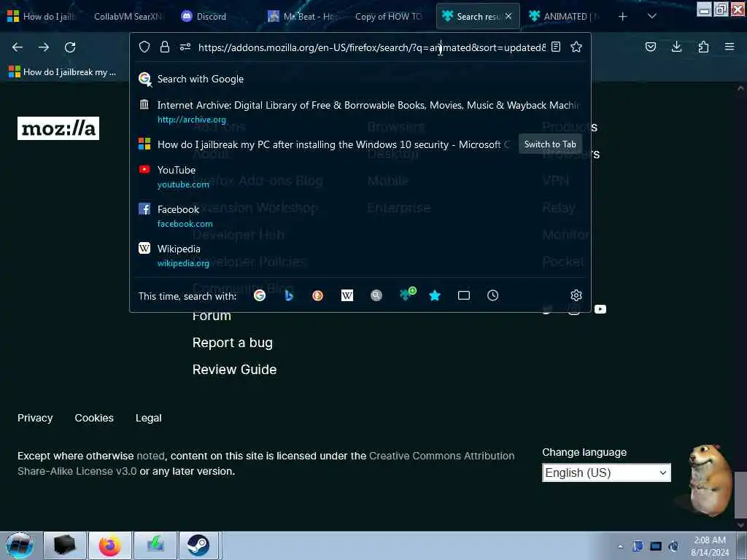
Task: Open the 'noted' license exceptions link
Action: [x=150, y=456]
